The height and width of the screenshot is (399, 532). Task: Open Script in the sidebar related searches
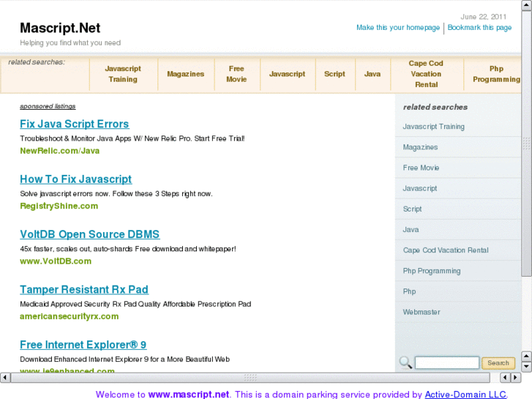pyautogui.click(x=412, y=209)
